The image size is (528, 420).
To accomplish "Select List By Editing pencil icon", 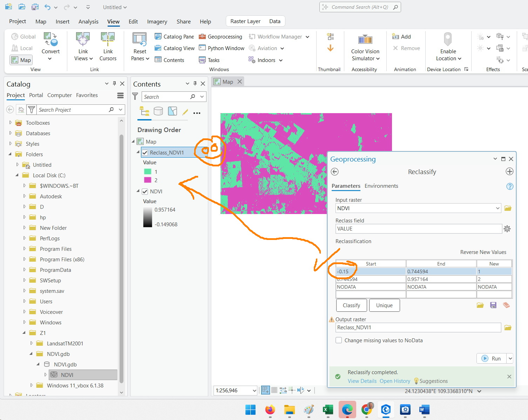I will tap(185, 111).
